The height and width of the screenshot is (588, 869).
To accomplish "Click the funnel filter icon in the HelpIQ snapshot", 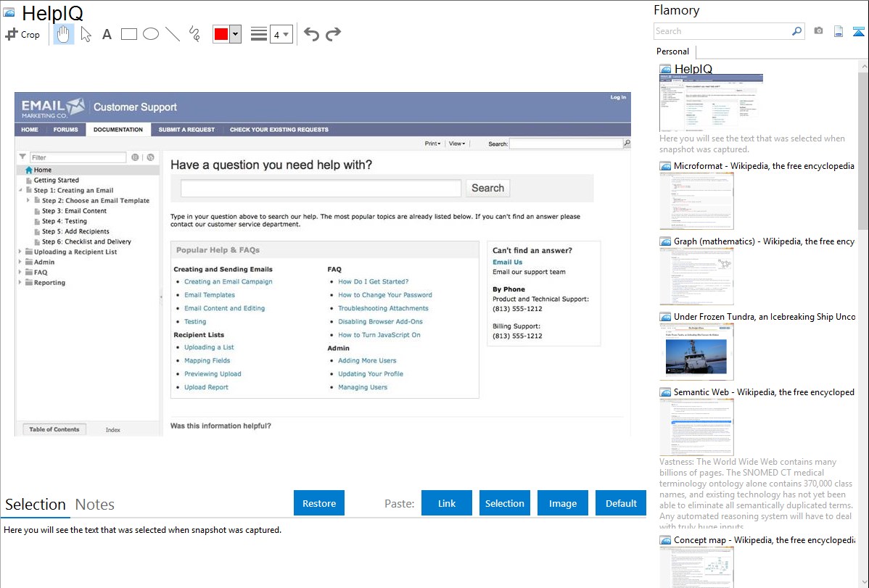I will (22, 157).
